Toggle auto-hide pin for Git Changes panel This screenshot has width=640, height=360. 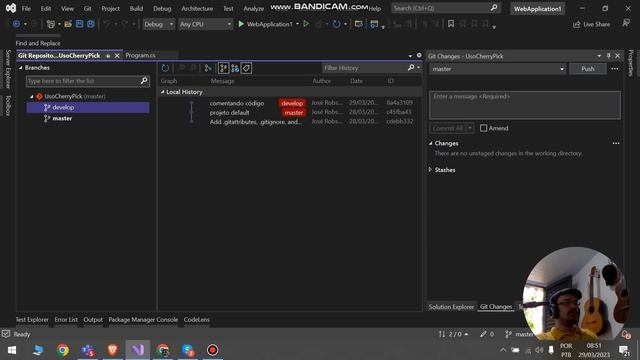tap(609, 56)
